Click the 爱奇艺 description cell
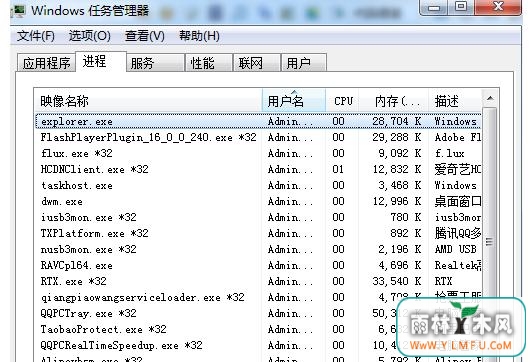Screen dimensions: 531x362 (458, 169)
